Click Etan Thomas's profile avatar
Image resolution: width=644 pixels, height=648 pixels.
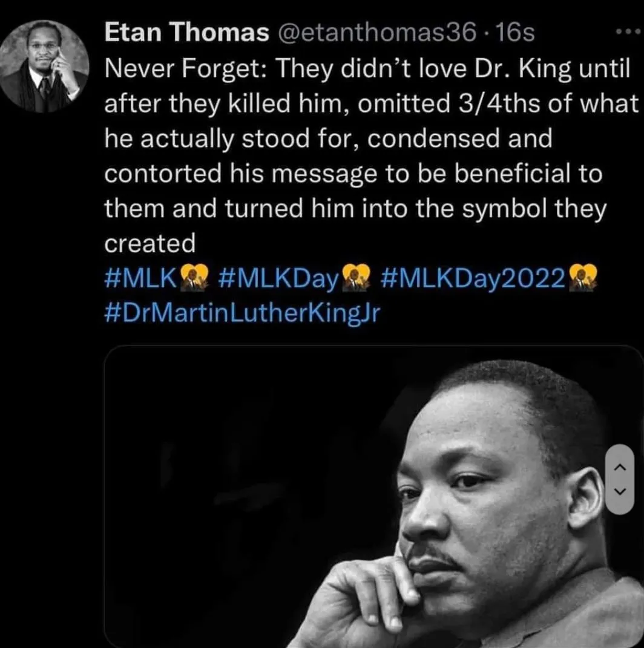click(x=44, y=66)
